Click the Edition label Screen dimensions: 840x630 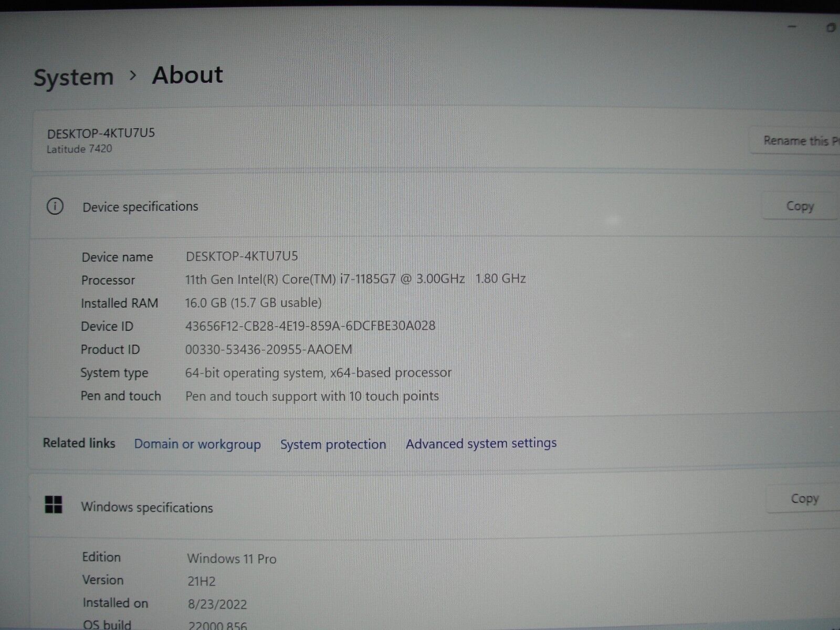pos(101,557)
